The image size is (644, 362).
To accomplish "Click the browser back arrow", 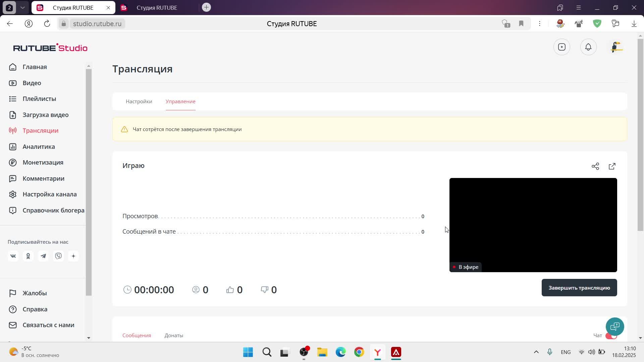I will (x=10, y=24).
